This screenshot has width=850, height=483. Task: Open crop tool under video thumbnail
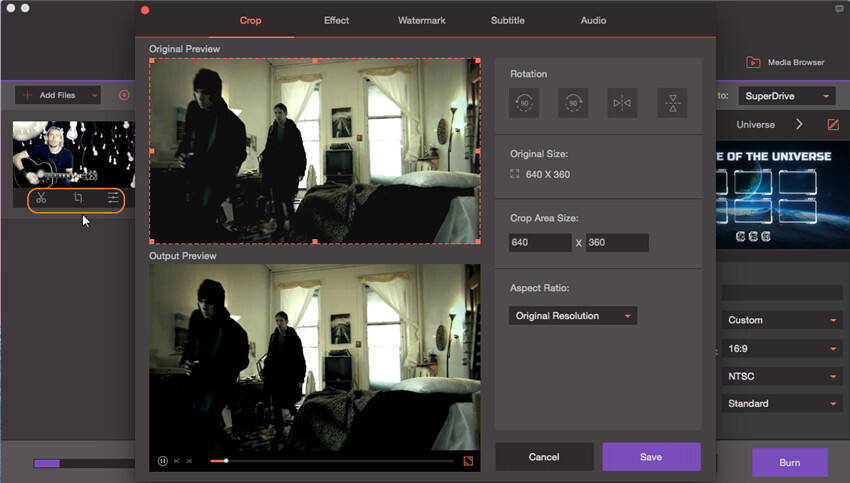(78, 198)
